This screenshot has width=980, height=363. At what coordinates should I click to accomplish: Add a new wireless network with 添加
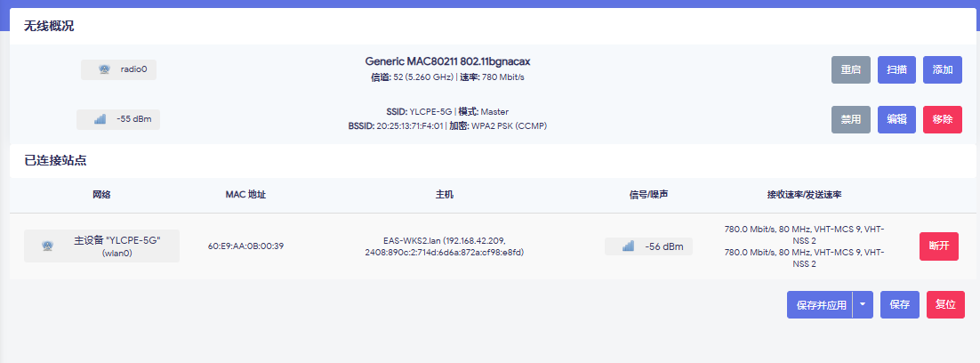click(943, 69)
